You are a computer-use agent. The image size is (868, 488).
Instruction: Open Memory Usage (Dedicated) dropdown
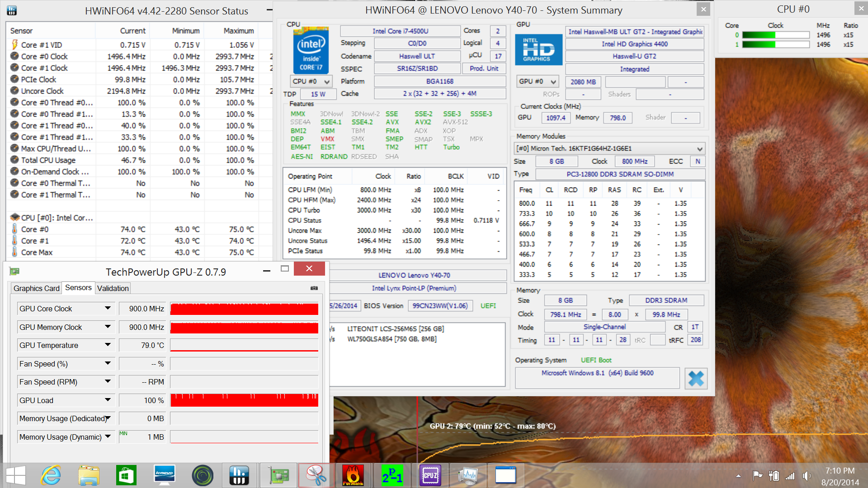click(x=108, y=419)
